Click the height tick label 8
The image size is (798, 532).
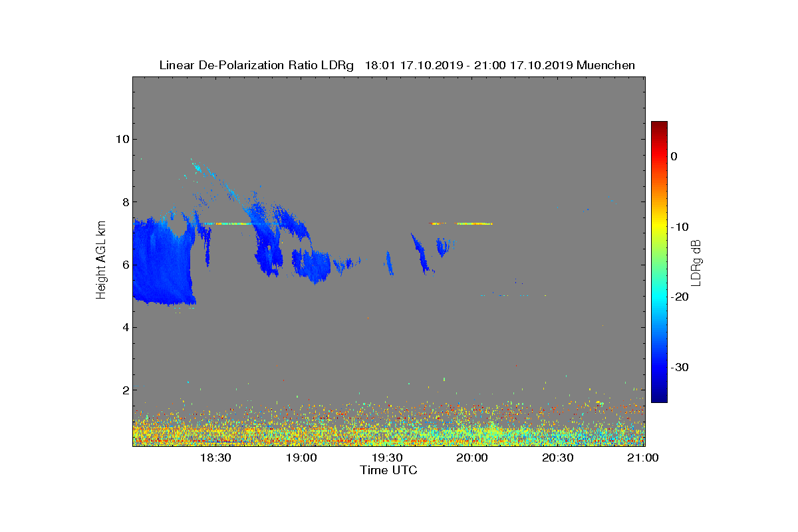[124, 201]
